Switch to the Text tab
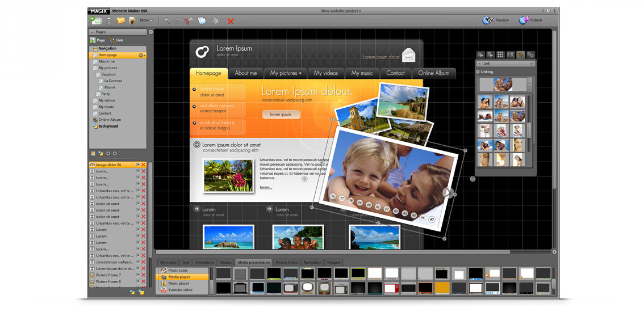 pos(186,262)
